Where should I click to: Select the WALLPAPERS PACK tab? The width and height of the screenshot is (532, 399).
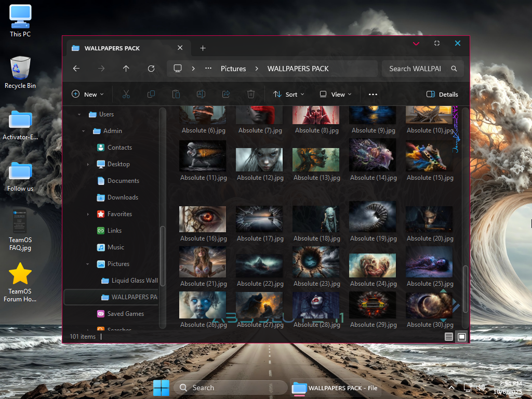tap(112, 48)
